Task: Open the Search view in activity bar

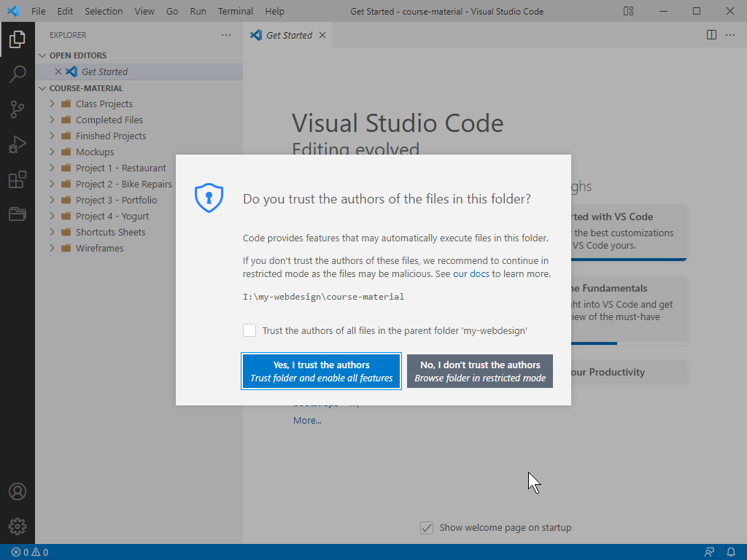Action: pyautogui.click(x=18, y=74)
